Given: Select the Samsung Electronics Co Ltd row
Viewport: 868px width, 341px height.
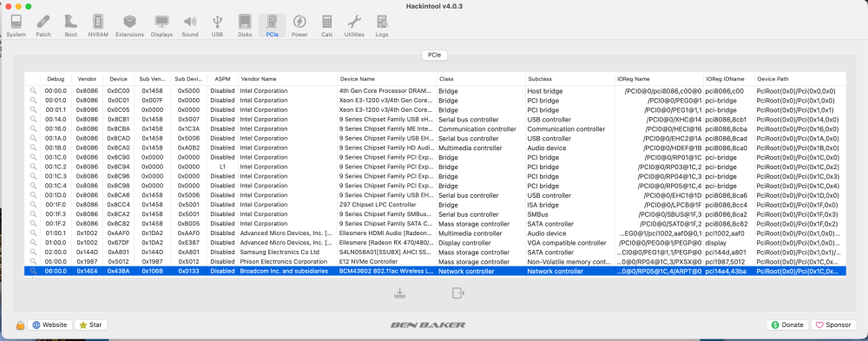Looking at the screenshot, I should tap(435, 252).
